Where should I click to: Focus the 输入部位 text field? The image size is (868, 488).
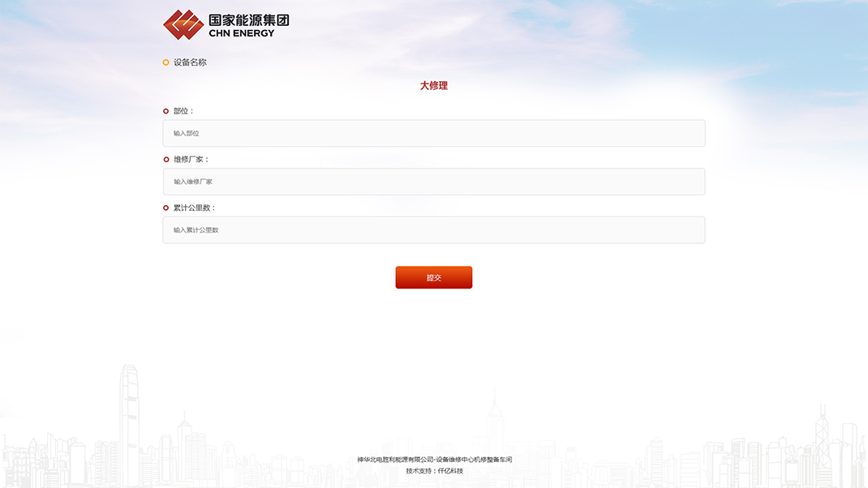(x=433, y=133)
